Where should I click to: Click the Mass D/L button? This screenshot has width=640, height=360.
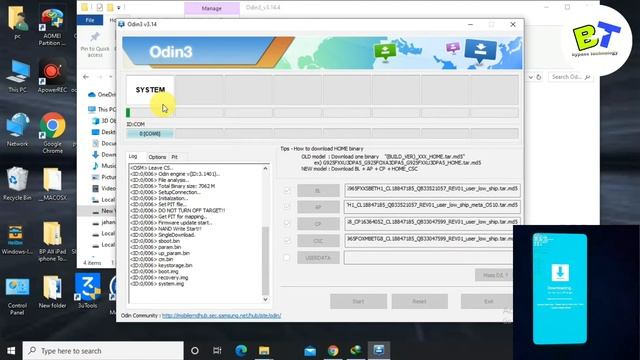[494, 275]
